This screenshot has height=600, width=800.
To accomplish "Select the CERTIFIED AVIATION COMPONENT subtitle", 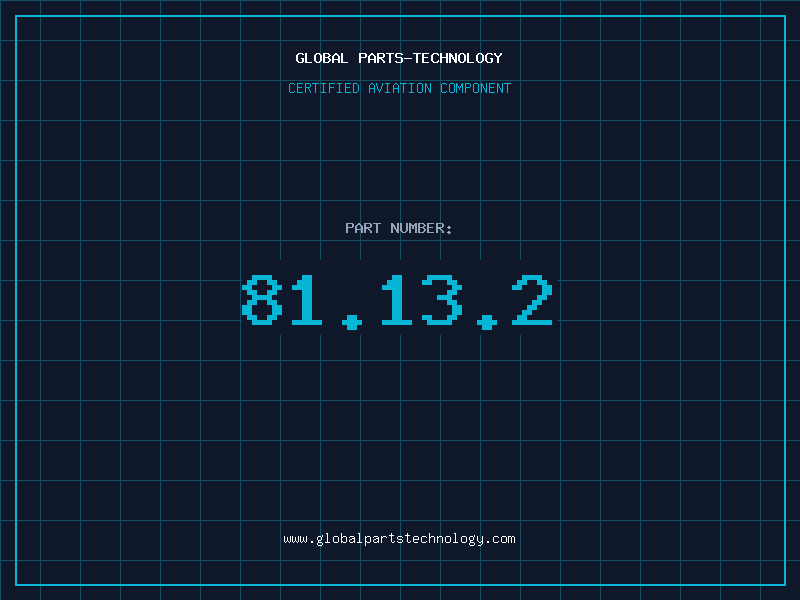I will 399,88.
